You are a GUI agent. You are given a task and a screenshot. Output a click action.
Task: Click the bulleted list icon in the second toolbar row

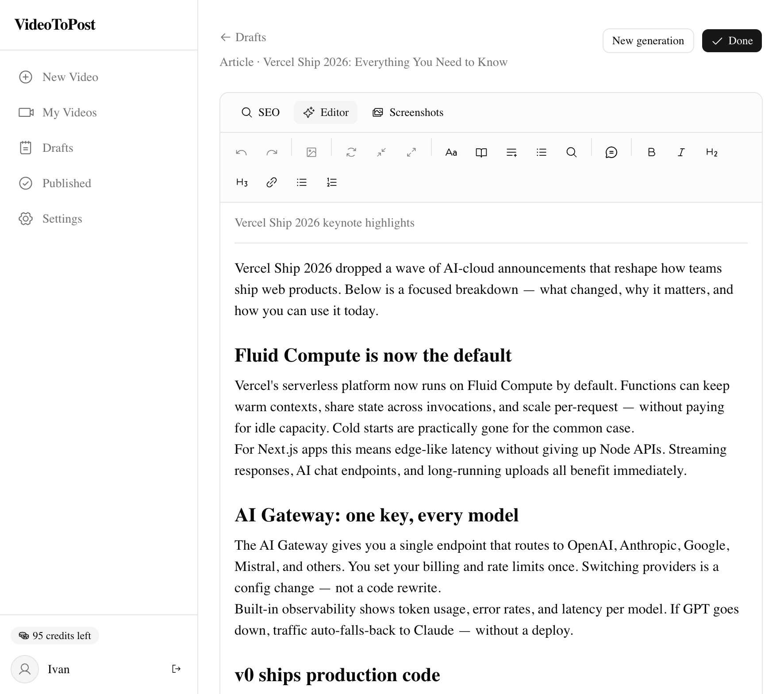pyautogui.click(x=302, y=182)
